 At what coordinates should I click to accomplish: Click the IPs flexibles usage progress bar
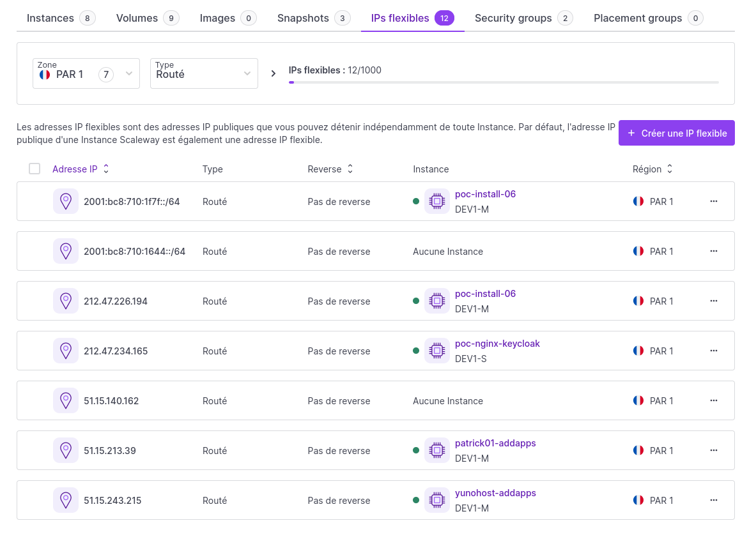click(504, 82)
